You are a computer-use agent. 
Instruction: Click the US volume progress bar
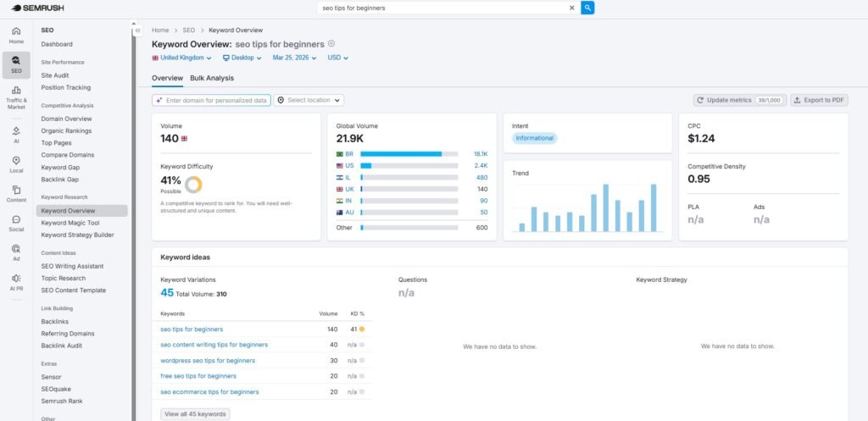pyautogui.click(x=409, y=165)
